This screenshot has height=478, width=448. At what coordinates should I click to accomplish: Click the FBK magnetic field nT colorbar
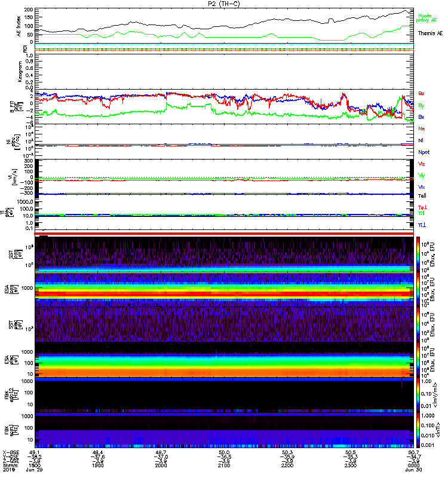418,430
